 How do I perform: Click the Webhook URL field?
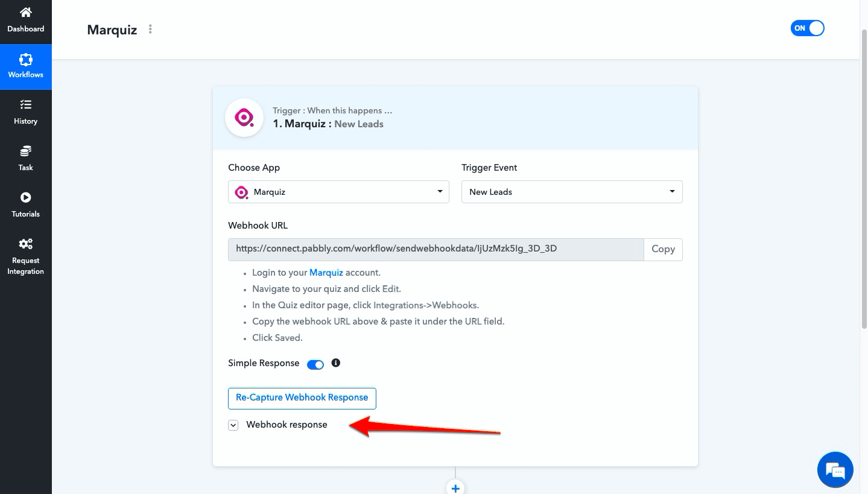coord(436,249)
